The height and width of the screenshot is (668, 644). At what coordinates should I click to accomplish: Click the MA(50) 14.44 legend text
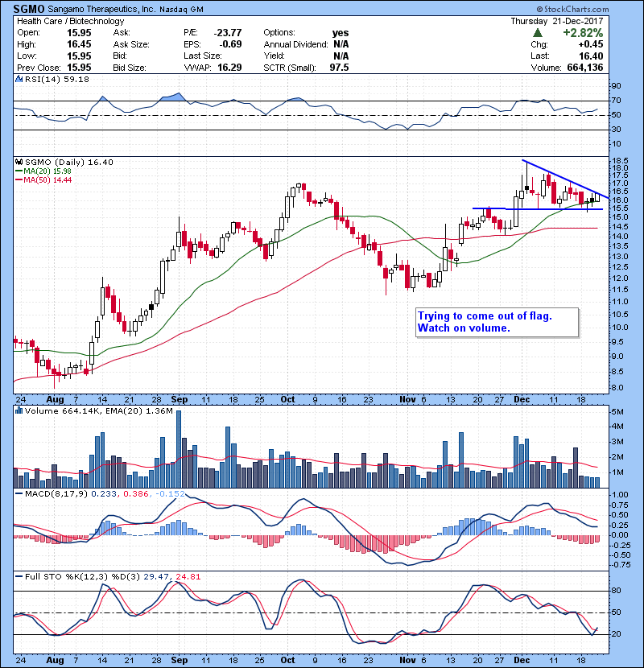(47, 180)
